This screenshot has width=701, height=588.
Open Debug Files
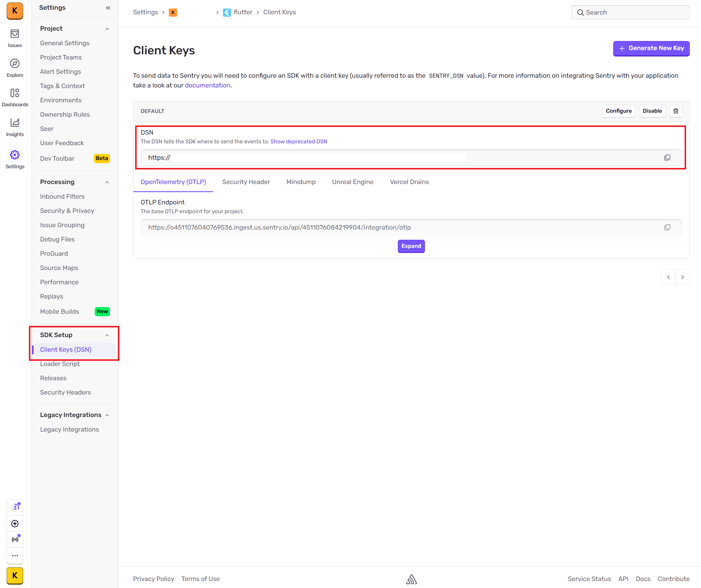click(57, 239)
